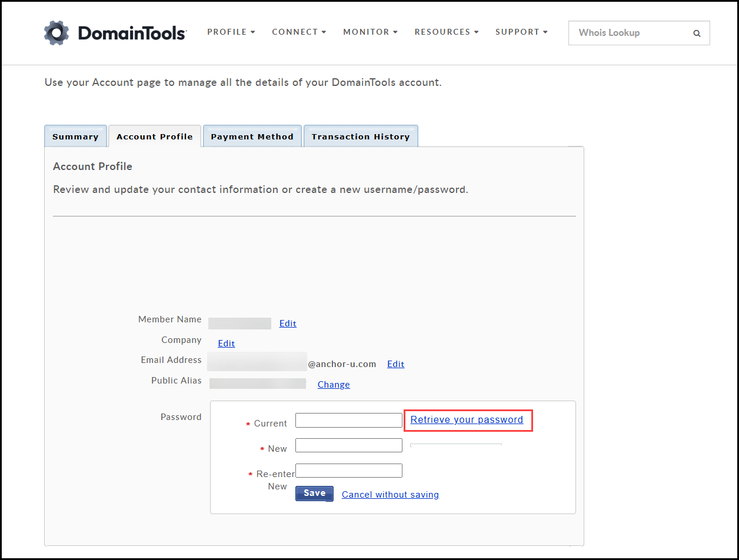This screenshot has height=560, width=739.
Task: Open the CONNECT dropdown menu
Action: point(299,32)
